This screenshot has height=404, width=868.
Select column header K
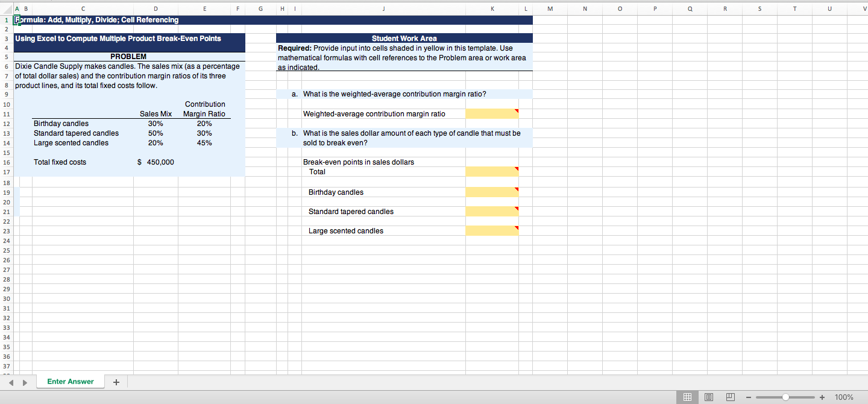point(492,8)
